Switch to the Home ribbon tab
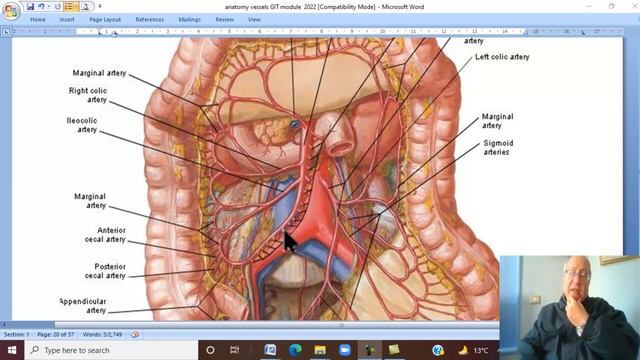The height and width of the screenshot is (360, 640). pyautogui.click(x=38, y=20)
